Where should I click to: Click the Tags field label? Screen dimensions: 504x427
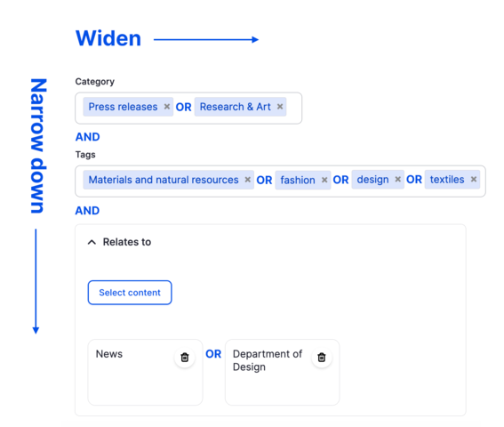[x=85, y=155]
